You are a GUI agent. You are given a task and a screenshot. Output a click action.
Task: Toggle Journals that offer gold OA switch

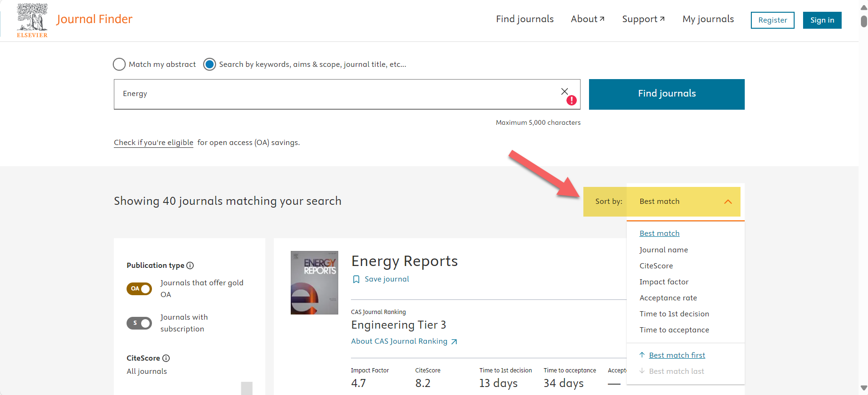(139, 289)
